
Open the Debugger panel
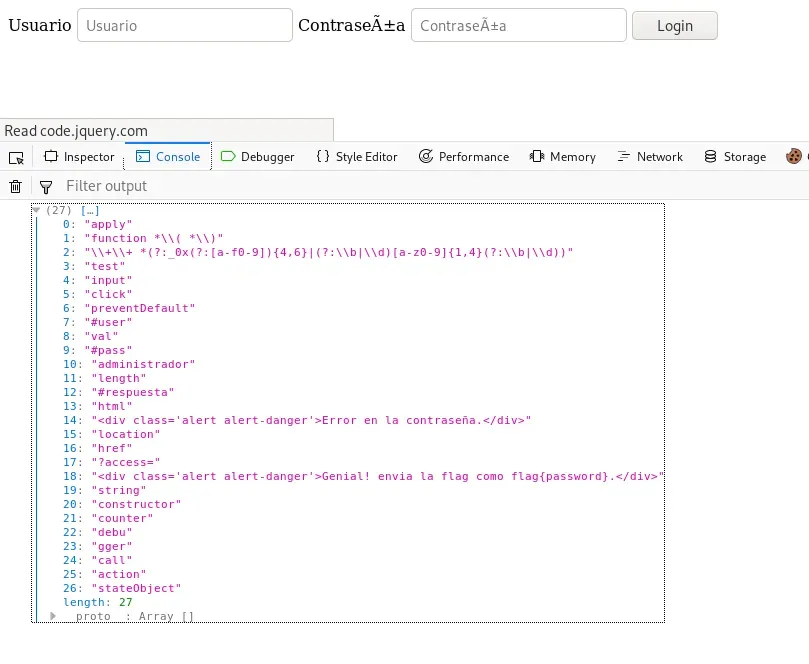coord(258,157)
